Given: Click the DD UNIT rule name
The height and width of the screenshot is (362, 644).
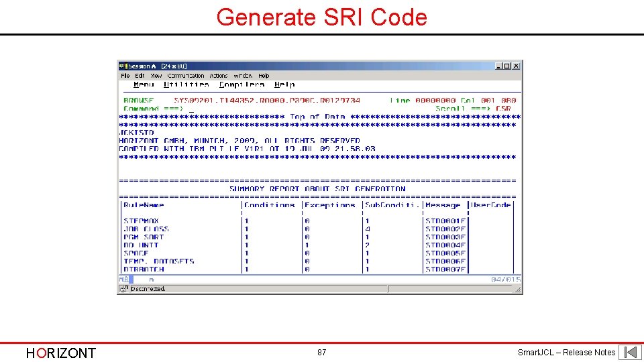Looking at the screenshot, I should 141,245.
